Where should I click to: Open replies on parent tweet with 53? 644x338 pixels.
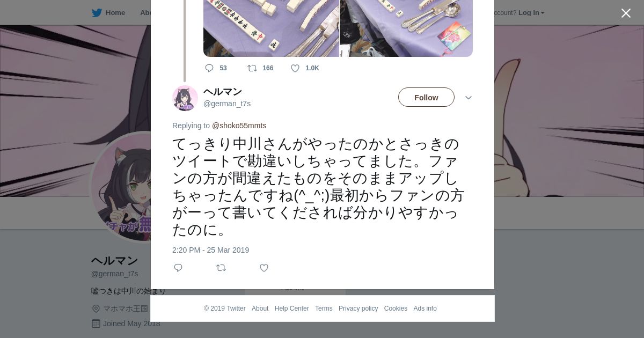click(x=216, y=68)
